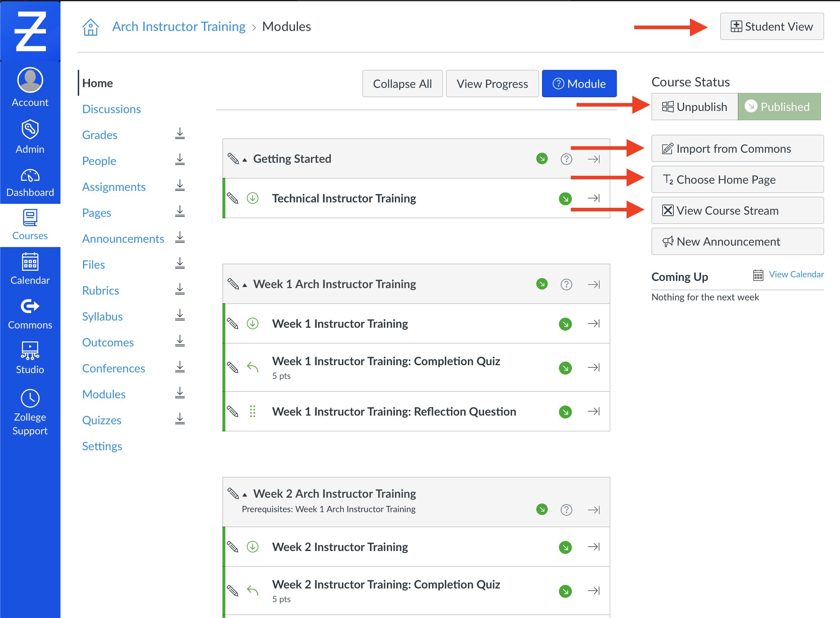Open the View Calendar link

pyautogui.click(x=796, y=274)
